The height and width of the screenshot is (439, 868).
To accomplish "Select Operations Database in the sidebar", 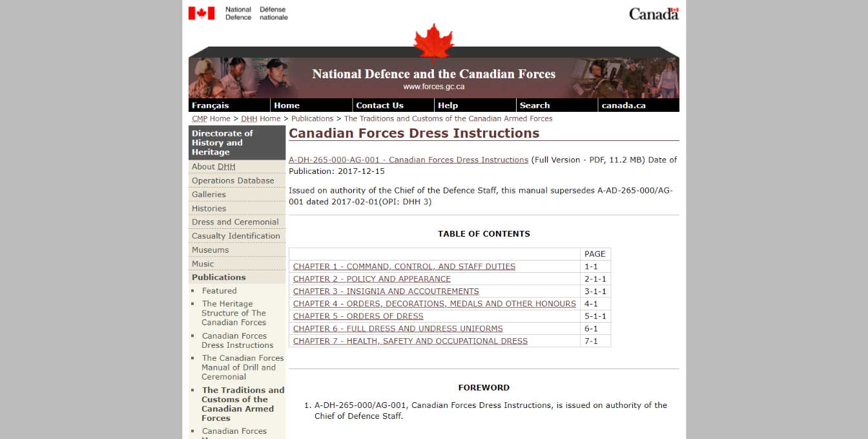I will pos(232,180).
